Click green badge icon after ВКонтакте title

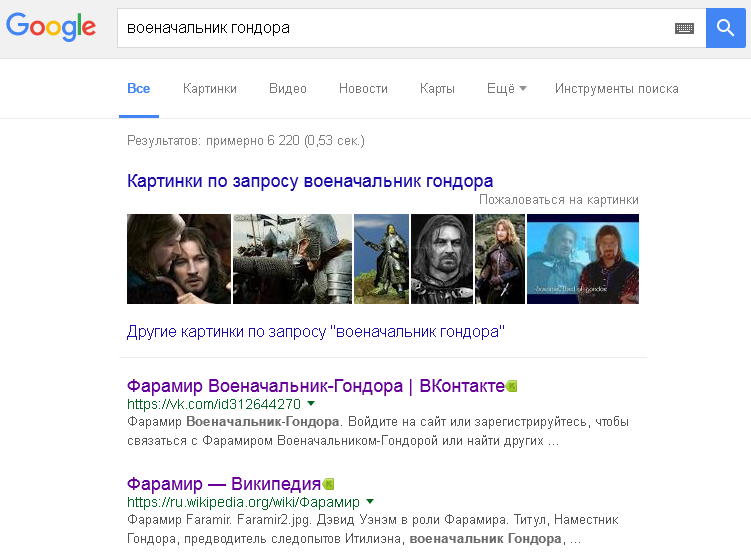point(512,386)
